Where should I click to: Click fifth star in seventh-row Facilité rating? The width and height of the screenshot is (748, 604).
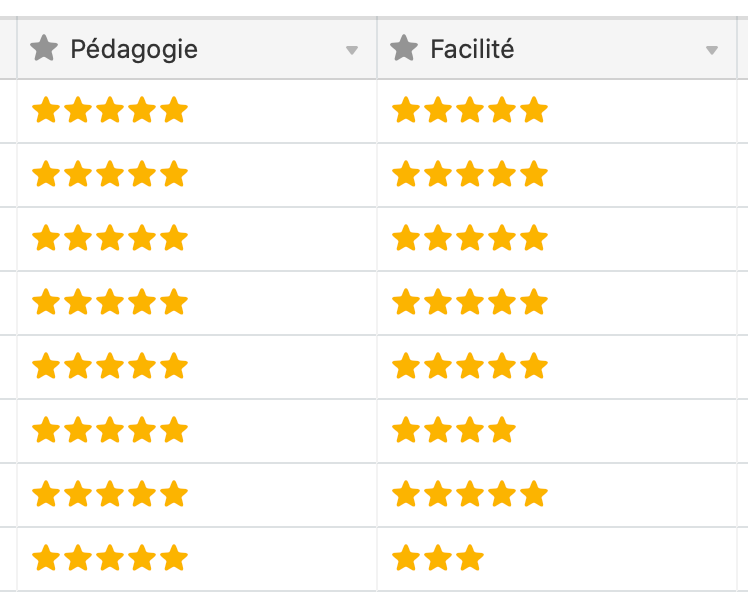tap(534, 494)
